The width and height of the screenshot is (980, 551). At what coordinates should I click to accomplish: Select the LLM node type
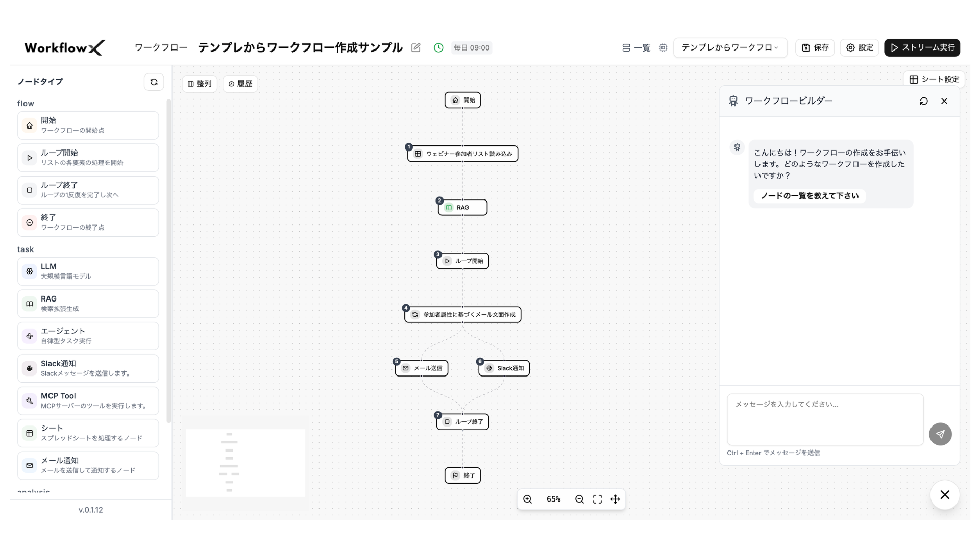(x=88, y=271)
